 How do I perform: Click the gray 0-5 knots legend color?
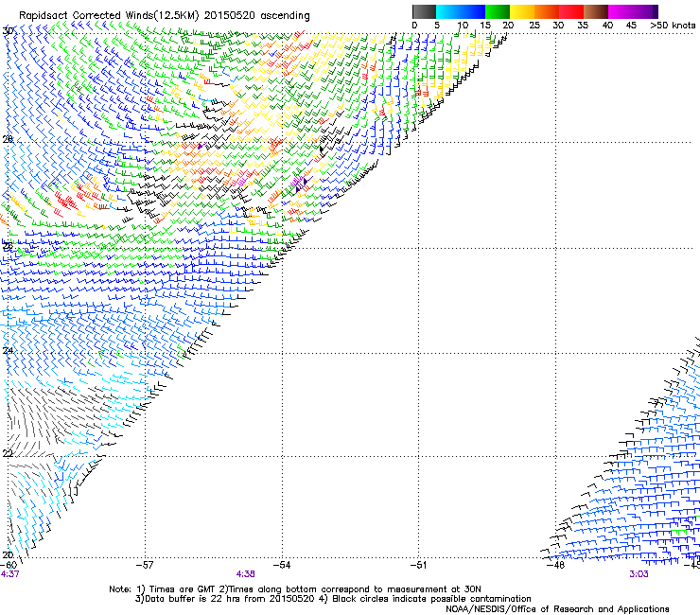coord(424,11)
